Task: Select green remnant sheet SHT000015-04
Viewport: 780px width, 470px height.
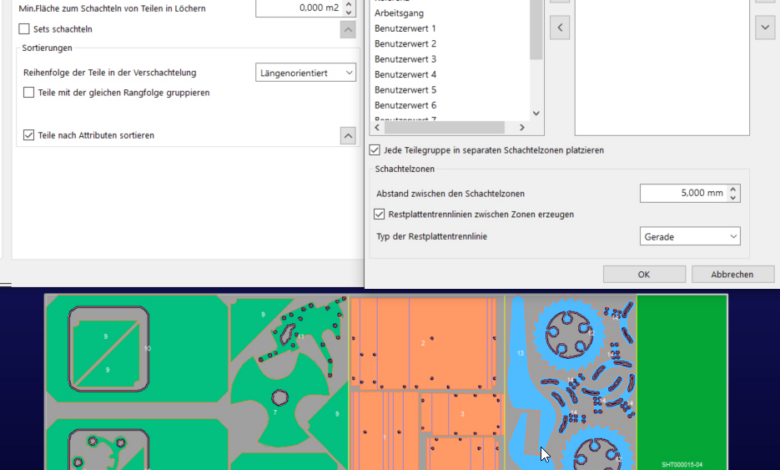Action: tap(682, 382)
